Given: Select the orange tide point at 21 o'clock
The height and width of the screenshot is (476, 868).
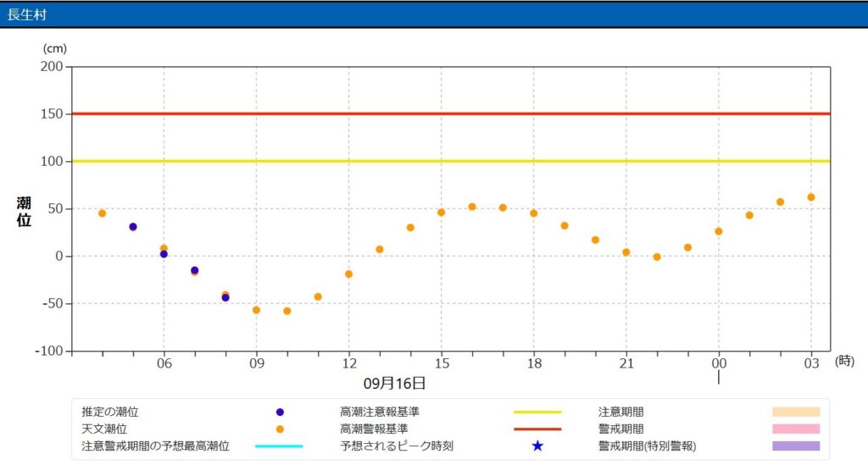Looking at the screenshot, I should coord(626,252).
